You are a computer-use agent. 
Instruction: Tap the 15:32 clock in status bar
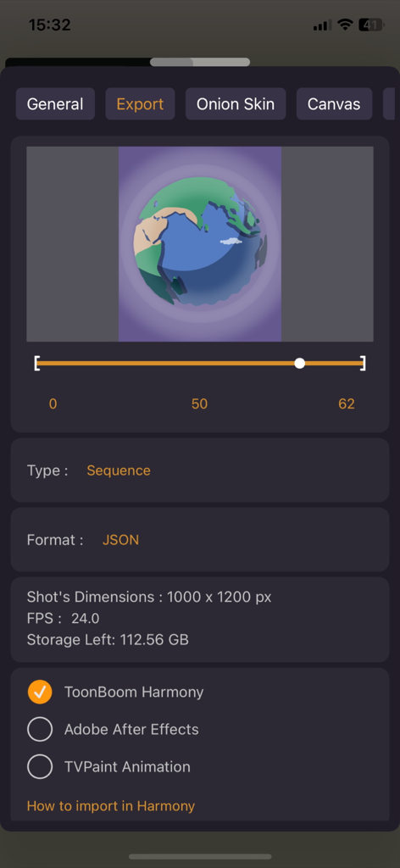(x=50, y=25)
